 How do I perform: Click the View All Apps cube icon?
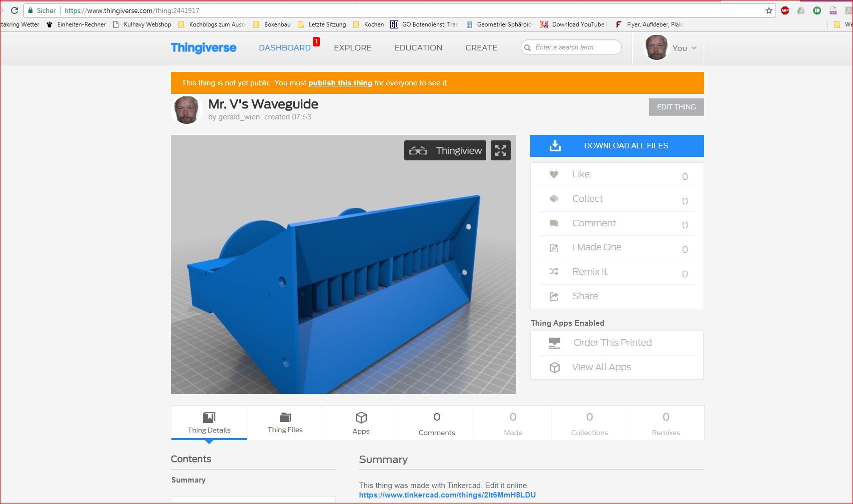(x=555, y=368)
